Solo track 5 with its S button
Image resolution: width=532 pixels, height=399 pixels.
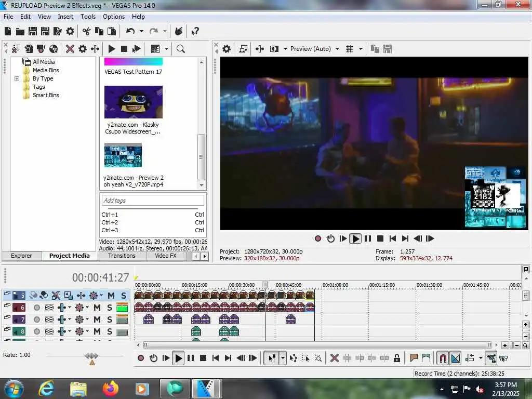coord(124,296)
